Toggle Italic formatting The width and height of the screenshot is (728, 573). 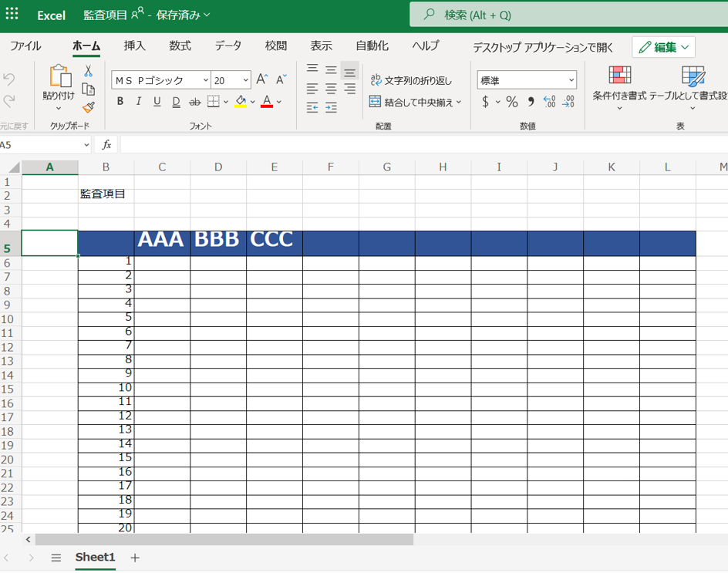pos(138,101)
